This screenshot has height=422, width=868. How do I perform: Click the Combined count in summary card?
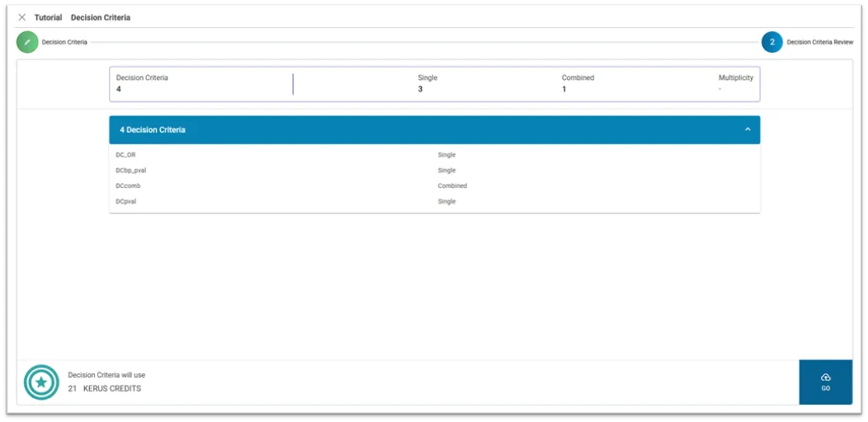click(x=564, y=89)
